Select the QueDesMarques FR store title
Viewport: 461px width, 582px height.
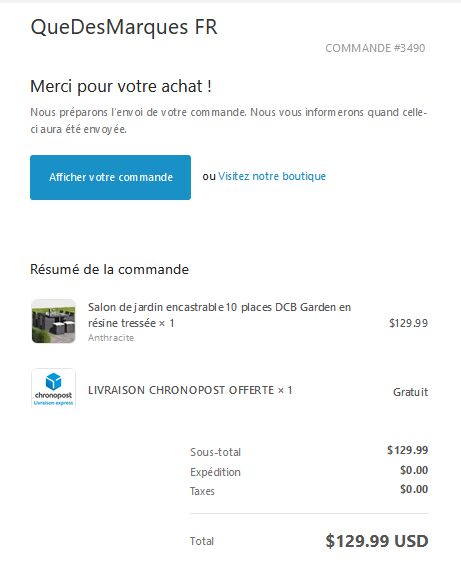point(124,27)
